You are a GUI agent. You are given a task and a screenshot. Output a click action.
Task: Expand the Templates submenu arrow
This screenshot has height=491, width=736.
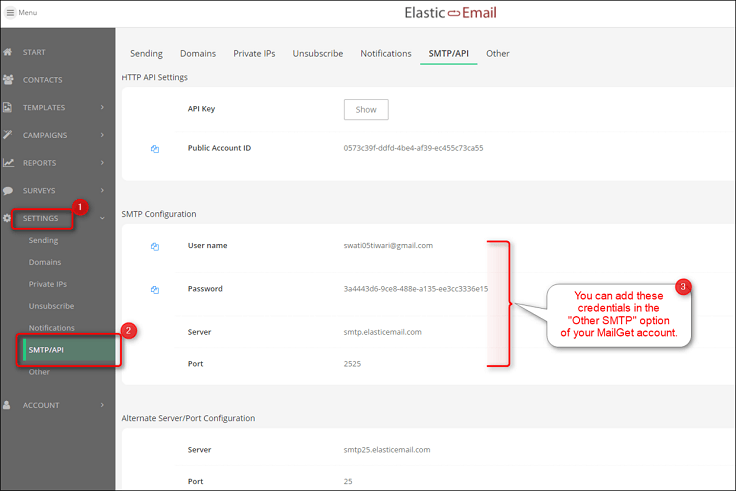[x=102, y=107]
